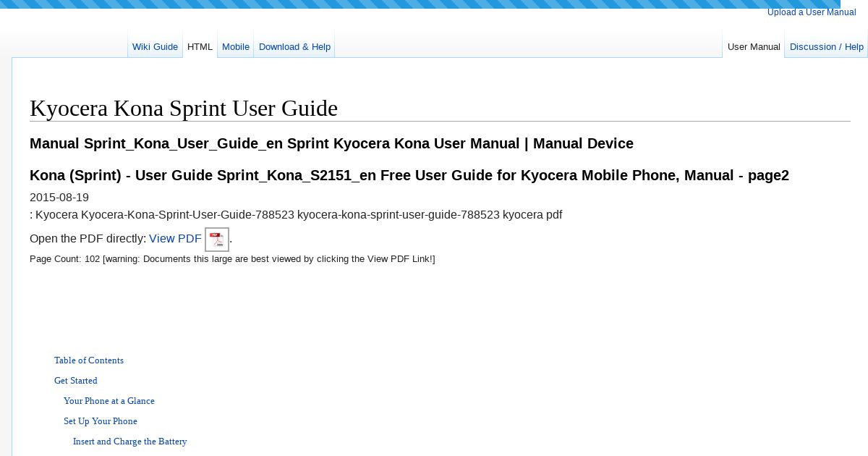Go to Table of Contents entry
Viewport: 868px width, 456px height.
pos(89,360)
